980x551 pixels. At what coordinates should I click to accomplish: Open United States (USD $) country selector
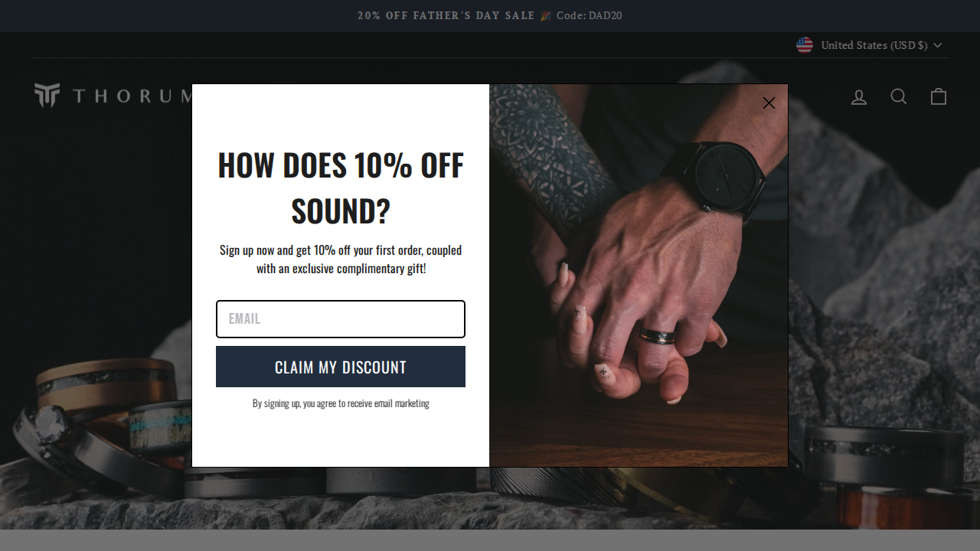coord(869,45)
